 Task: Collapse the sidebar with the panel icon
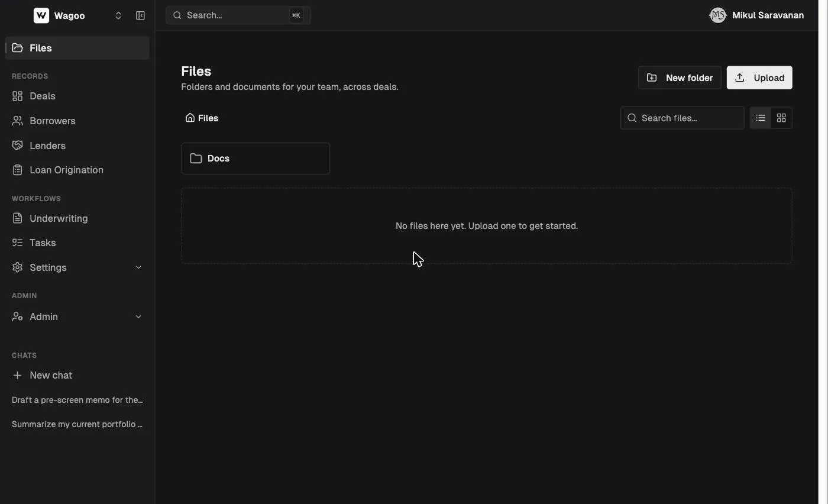(140, 16)
